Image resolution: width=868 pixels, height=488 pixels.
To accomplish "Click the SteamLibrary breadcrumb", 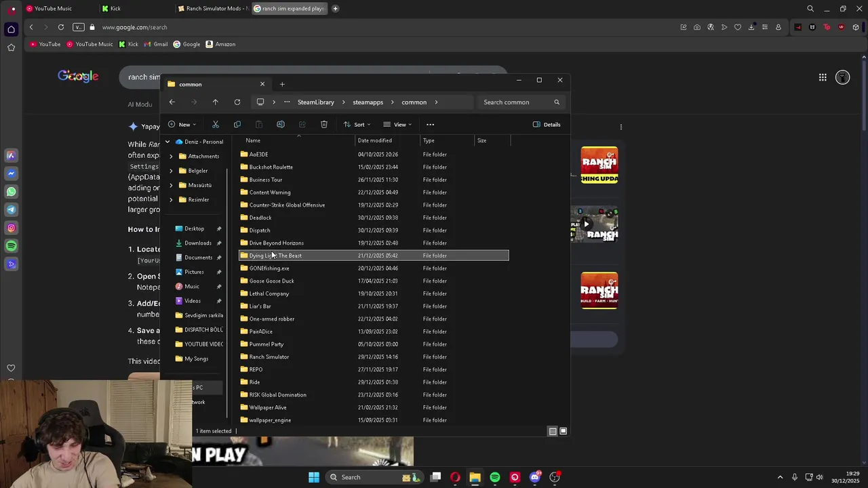I will (316, 102).
